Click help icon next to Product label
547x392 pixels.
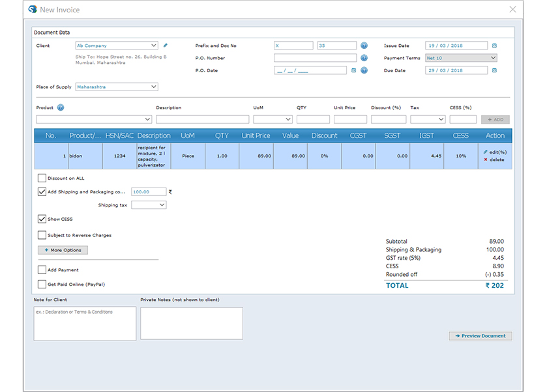(x=61, y=107)
